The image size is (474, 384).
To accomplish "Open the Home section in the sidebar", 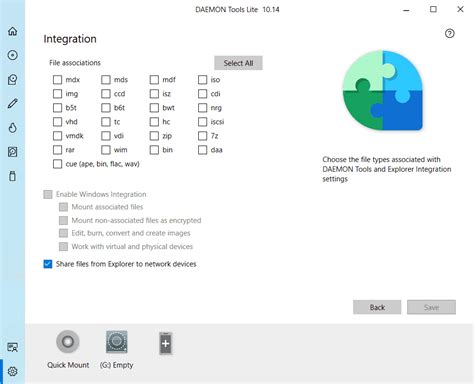I will click(x=13, y=31).
